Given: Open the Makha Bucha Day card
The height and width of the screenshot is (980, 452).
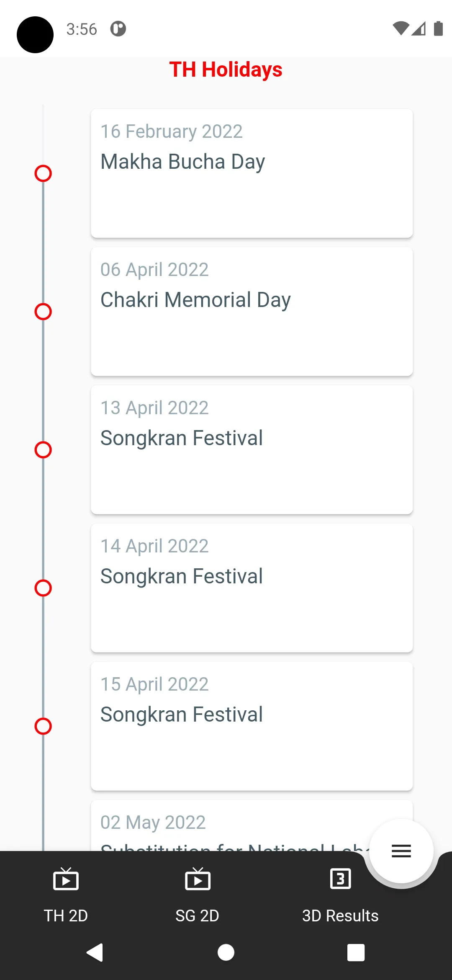Looking at the screenshot, I should pos(252,173).
